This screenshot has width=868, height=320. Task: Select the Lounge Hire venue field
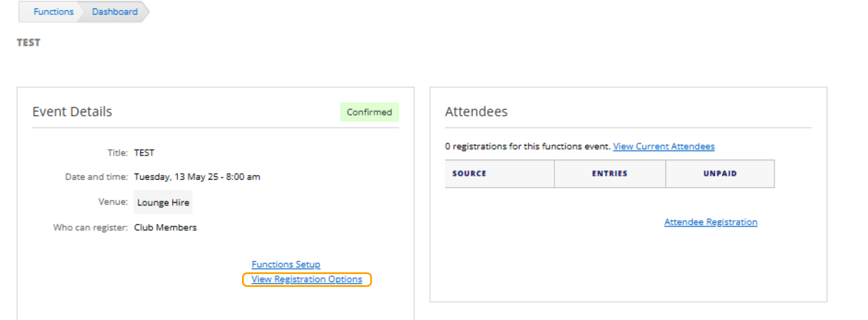point(163,202)
